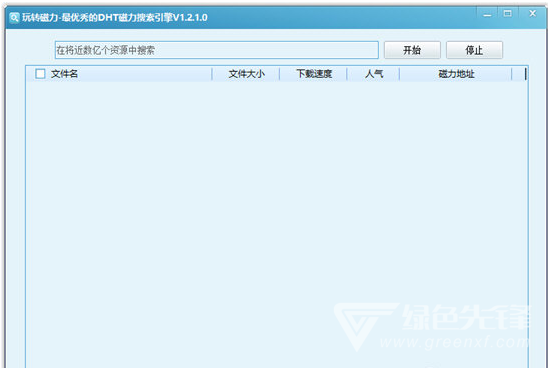
Task: Sort by the 磁力地址 column header
Action: (x=456, y=74)
